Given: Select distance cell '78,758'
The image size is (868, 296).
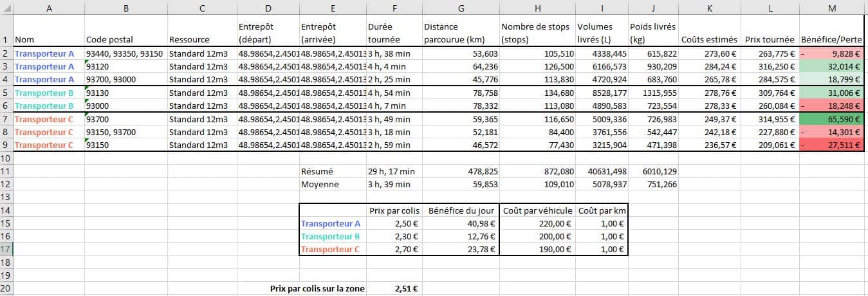Looking at the screenshot, I should tap(460, 93).
